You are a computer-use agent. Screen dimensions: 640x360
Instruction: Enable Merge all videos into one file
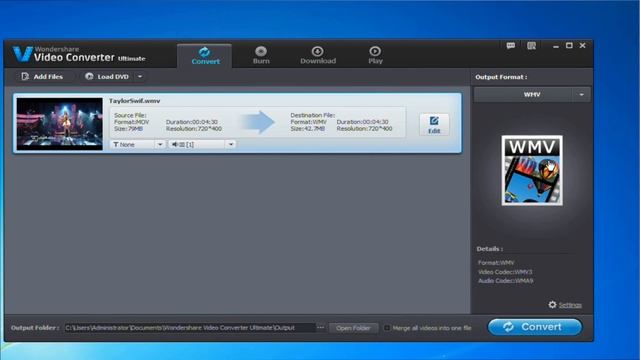(x=387, y=328)
